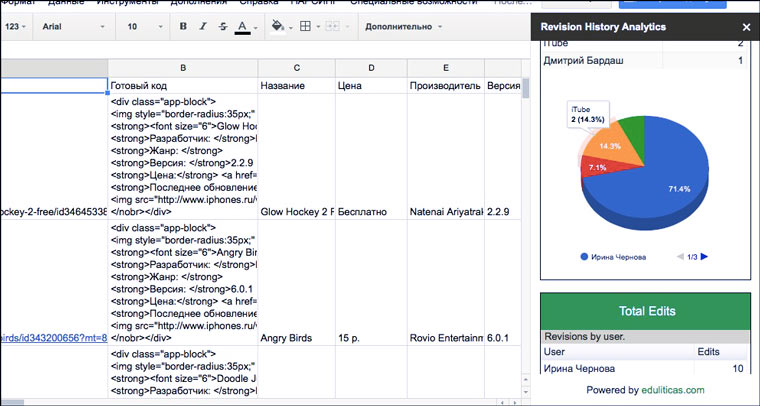Expand the 123 number format dropdown
The image size is (760, 406).
coord(16,26)
